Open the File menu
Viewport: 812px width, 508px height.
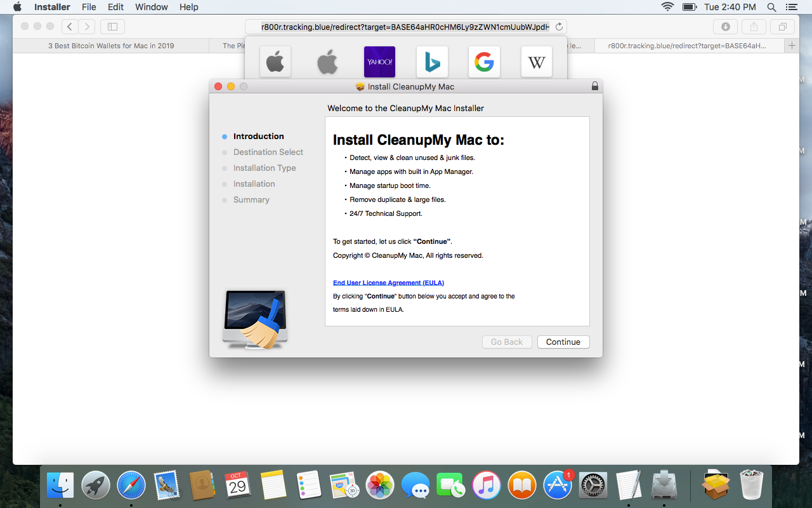click(x=89, y=7)
